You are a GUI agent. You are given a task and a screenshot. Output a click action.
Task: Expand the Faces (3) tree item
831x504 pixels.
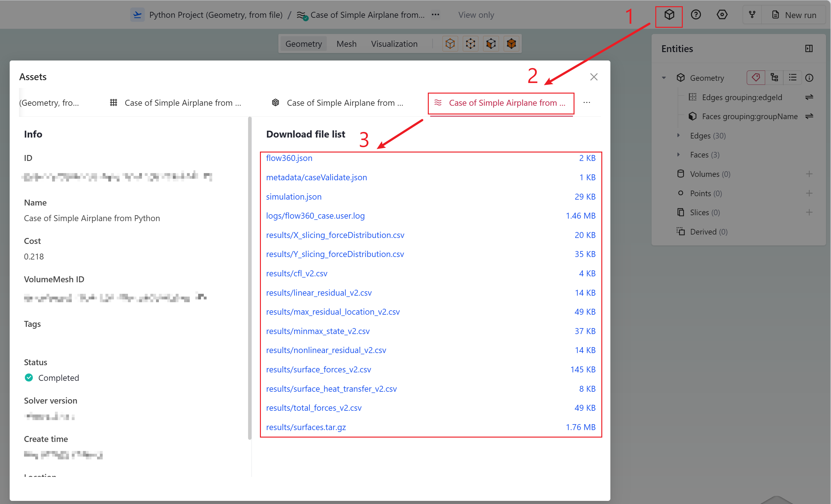(678, 155)
